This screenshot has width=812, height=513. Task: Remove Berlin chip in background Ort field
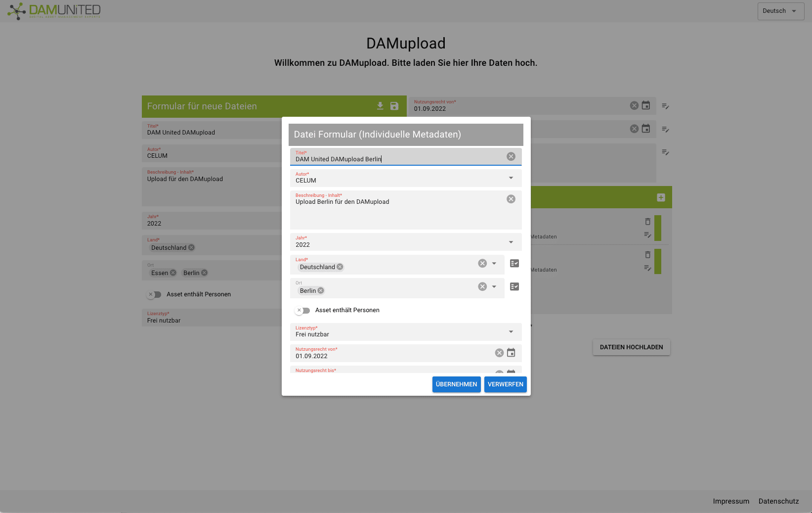[204, 273]
